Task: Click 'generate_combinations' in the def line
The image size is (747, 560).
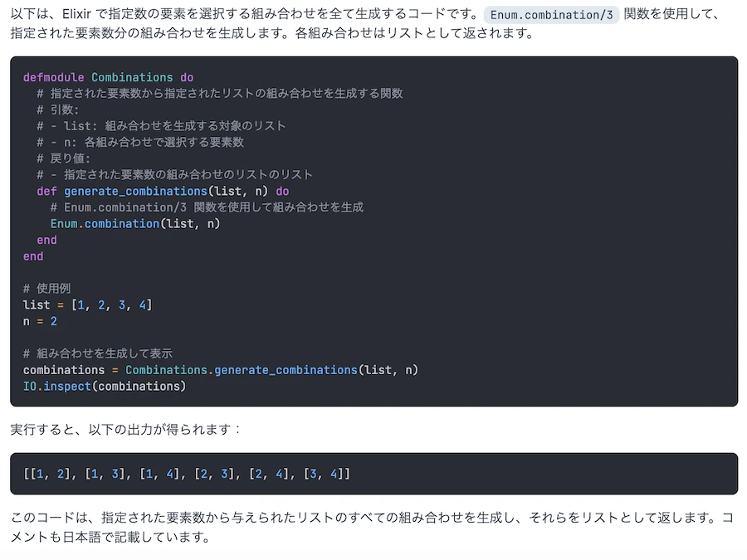Action: [136, 192]
